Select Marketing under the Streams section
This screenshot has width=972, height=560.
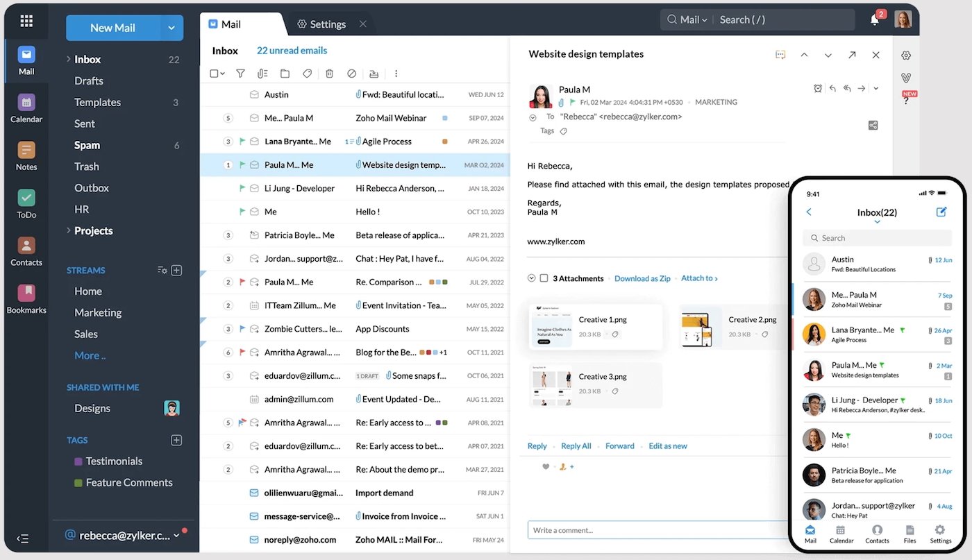coord(97,312)
